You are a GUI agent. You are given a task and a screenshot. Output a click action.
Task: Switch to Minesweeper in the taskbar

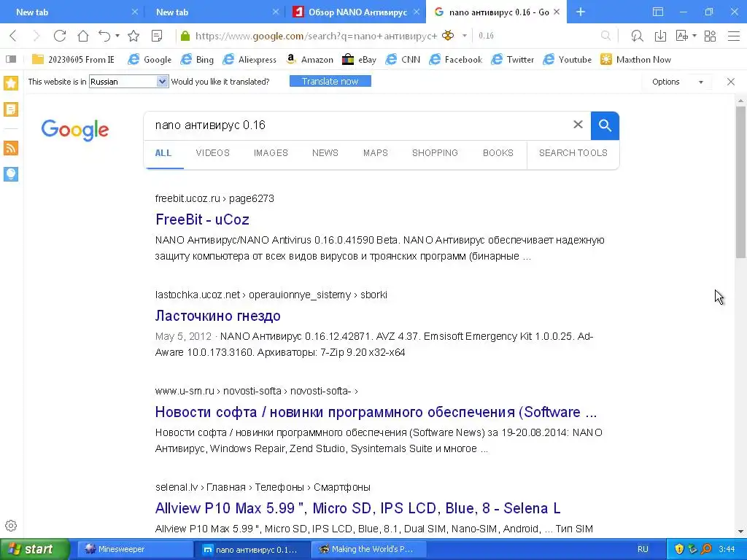tap(134, 549)
